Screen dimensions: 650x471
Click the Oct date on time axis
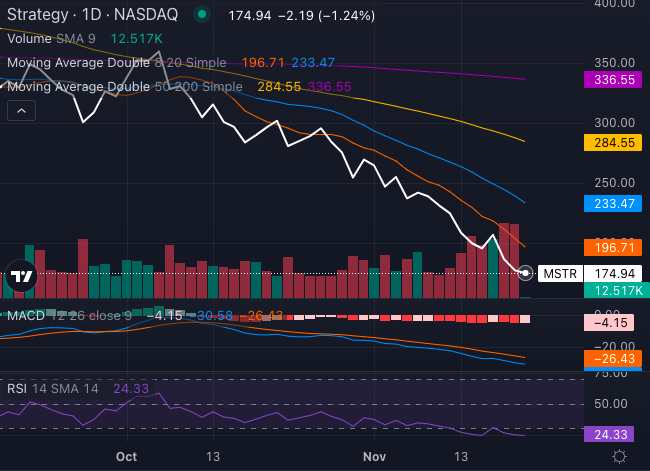(126, 456)
